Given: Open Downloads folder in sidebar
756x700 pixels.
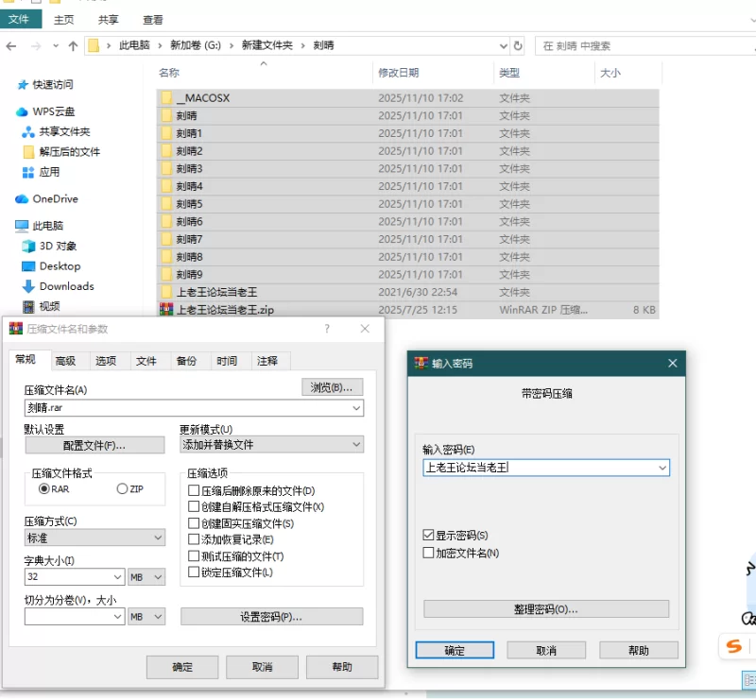Looking at the screenshot, I should pyautogui.click(x=66, y=286).
